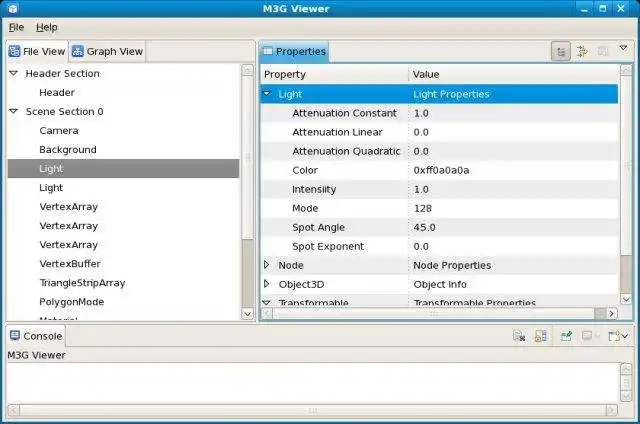The width and height of the screenshot is (640, 424).
Task: Select the Spot Exponent property row
Action: pos(439,246)
